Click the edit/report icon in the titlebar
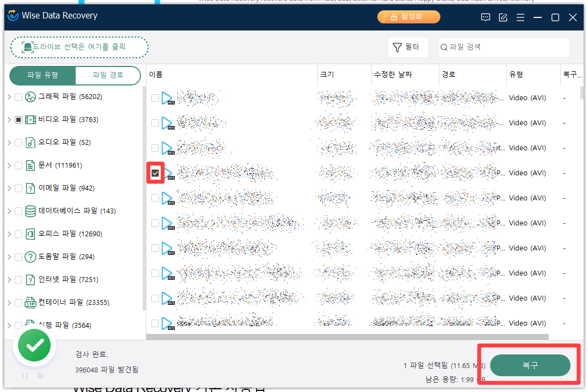 click(x=503, y=17)
